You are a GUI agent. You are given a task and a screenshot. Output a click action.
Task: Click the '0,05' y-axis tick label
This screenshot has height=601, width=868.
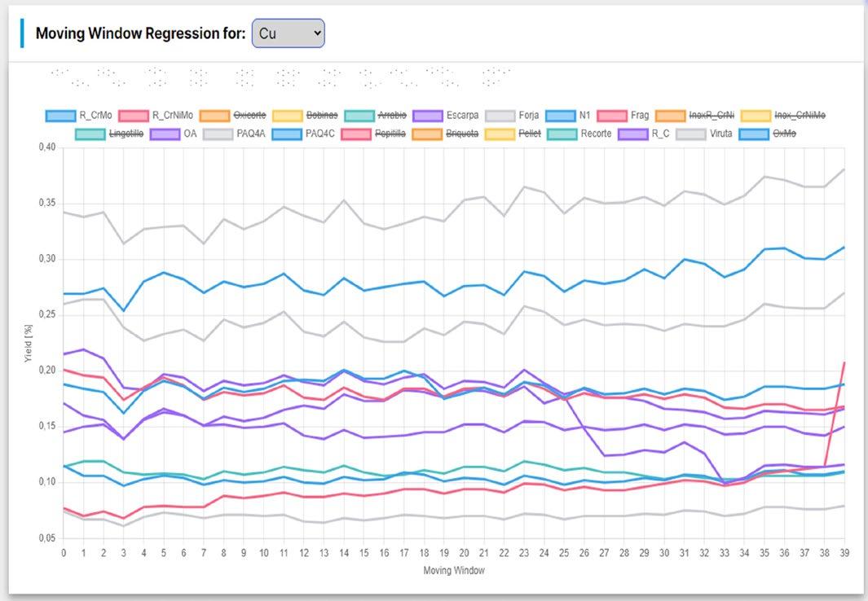[x=47, y=538]
